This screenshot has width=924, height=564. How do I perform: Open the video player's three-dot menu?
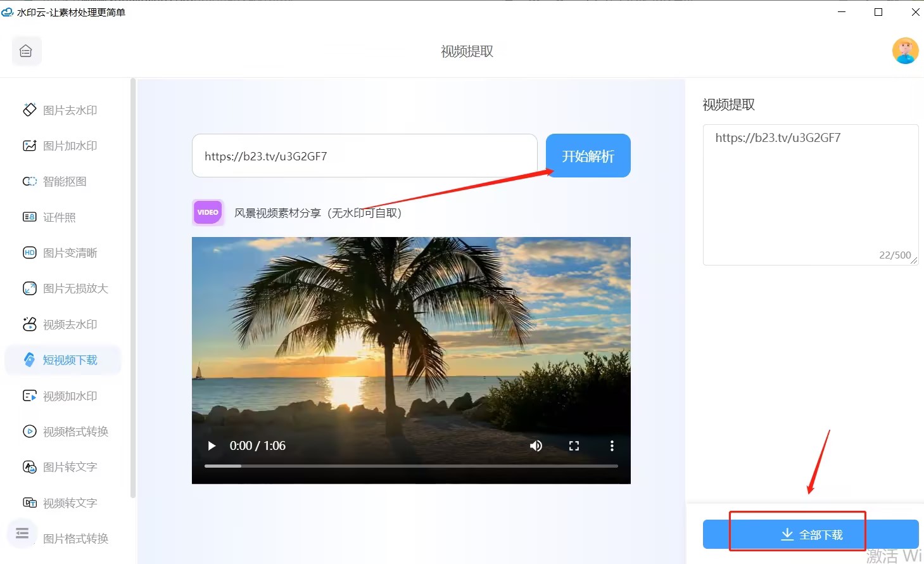pyautogui.click(x=612, y=445)
